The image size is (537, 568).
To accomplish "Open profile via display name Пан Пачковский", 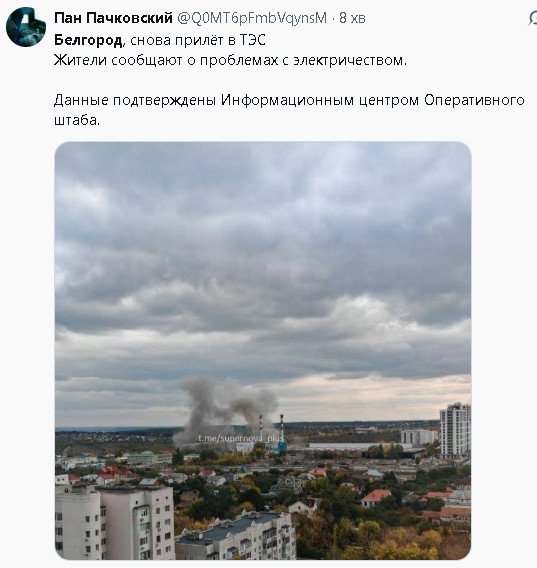I will [x=113, y=17].
